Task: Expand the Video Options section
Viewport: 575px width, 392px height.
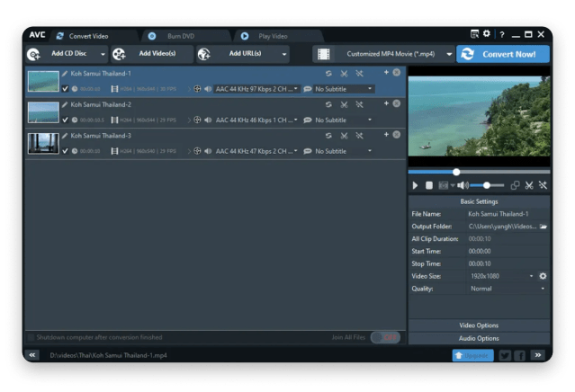Action: 479,325
